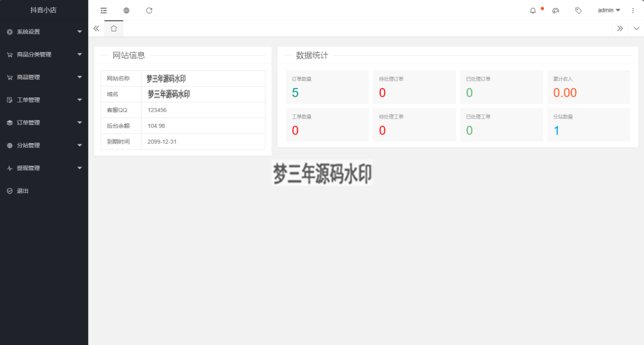644x345 pixels.
Task: Click the cart icon beside 商品管理
Action: tap(10, 77)
